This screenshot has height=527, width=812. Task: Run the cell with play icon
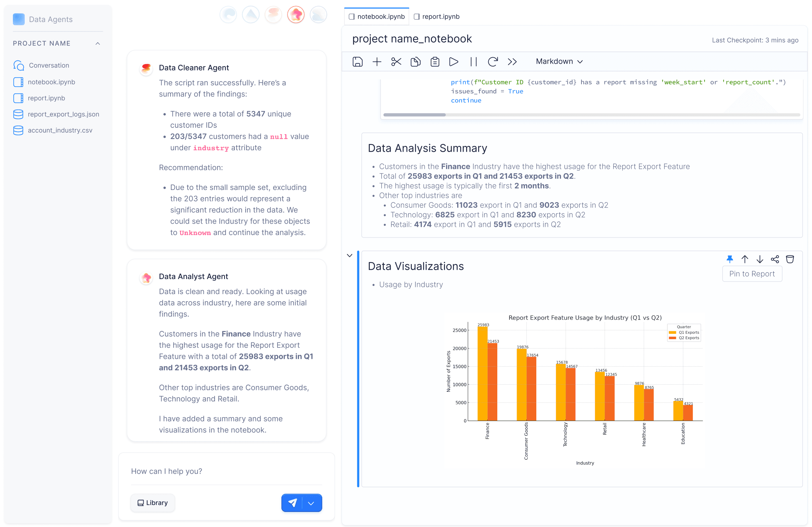point(454,62)
